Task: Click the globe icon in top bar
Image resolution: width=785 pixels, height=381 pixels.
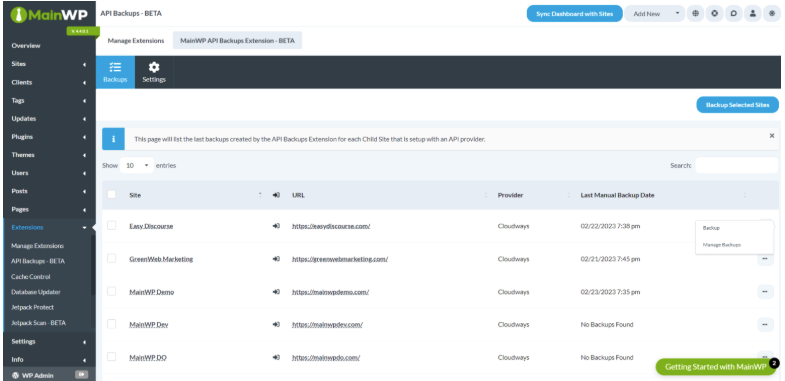Action: coord(695,14)
